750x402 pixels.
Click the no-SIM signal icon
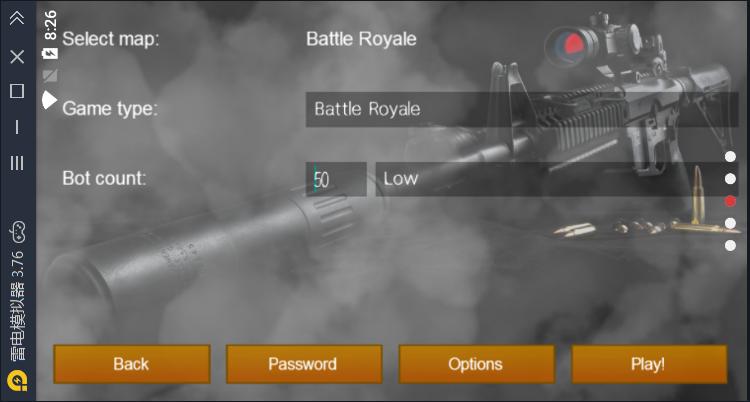50,76
